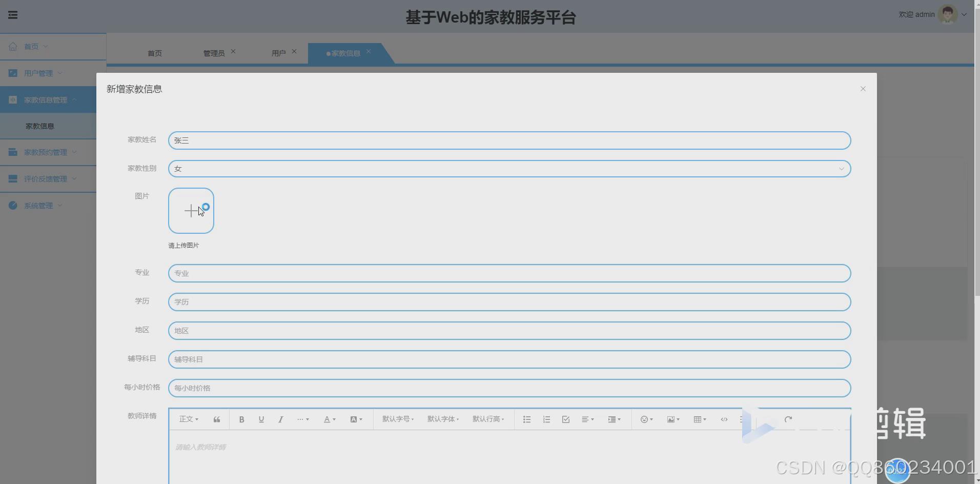This screenshot has width=980, height=484.
Task: Insert a blockquote in the editor
Action: 217,419
